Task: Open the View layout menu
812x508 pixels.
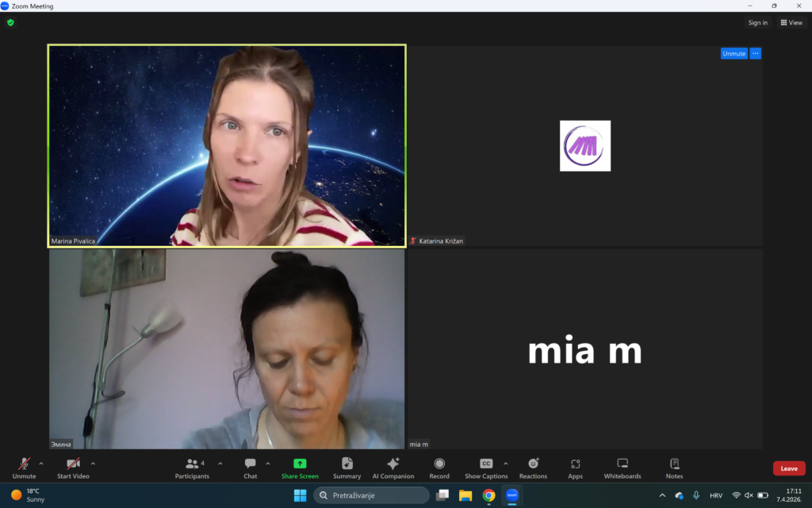Action: (791, 23)
